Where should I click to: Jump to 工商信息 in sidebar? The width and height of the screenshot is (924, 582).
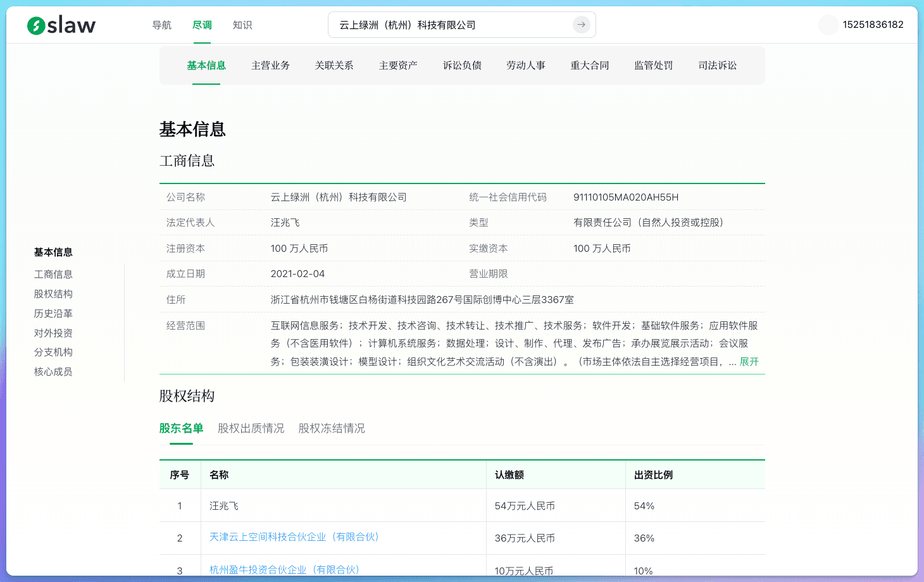click(53, 274)
